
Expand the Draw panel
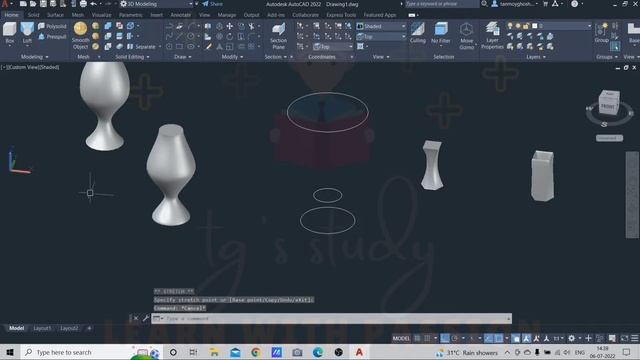pyautogui.click(x=183, y=57)
